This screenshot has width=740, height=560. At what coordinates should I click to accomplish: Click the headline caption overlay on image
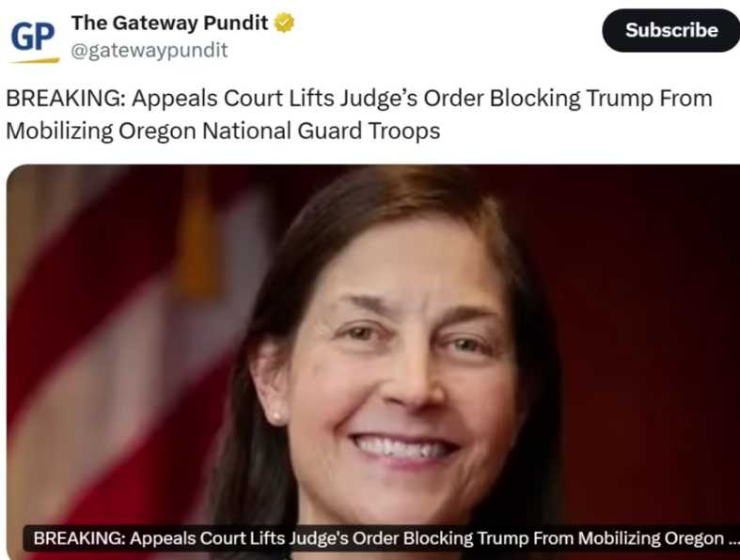[382, 537]
